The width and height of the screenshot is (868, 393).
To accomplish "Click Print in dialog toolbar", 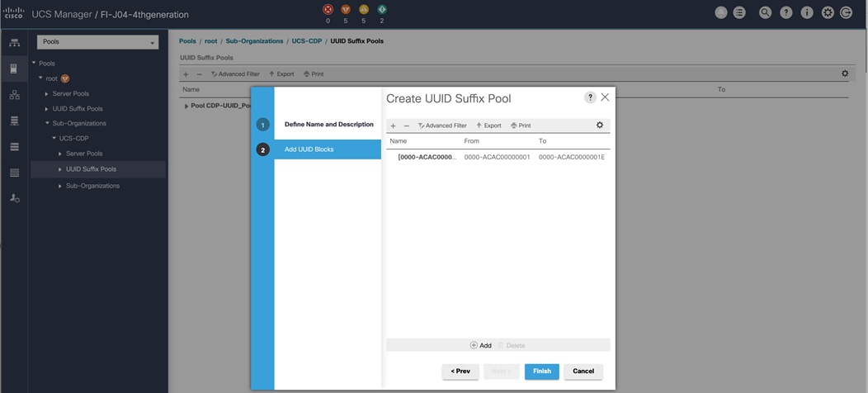I will coord(521,125).
